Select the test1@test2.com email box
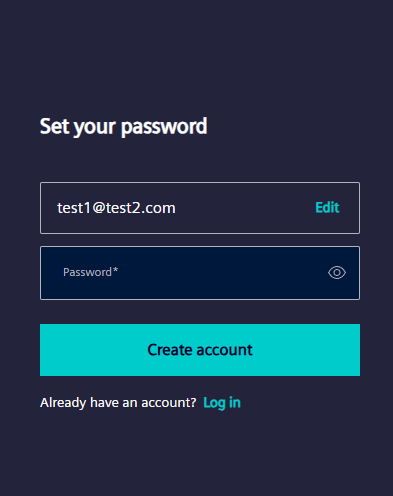This screenshot has height=496, width=393. coord(200,208)
